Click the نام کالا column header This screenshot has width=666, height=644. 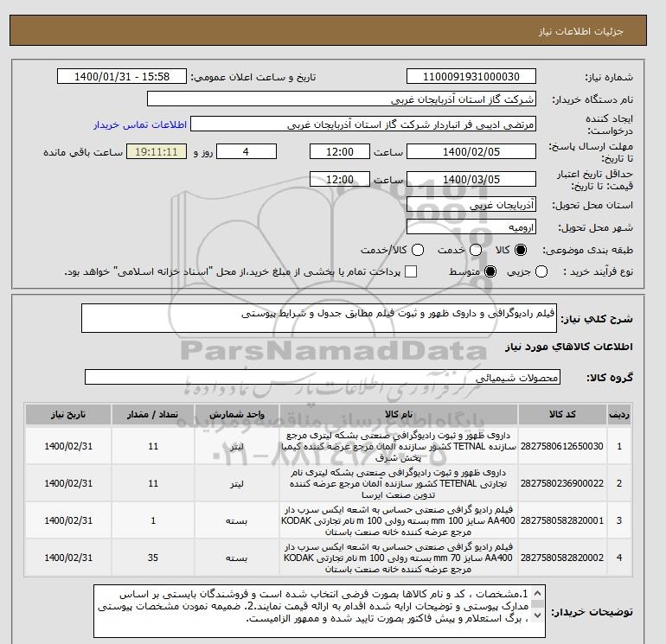coord(399,414)
